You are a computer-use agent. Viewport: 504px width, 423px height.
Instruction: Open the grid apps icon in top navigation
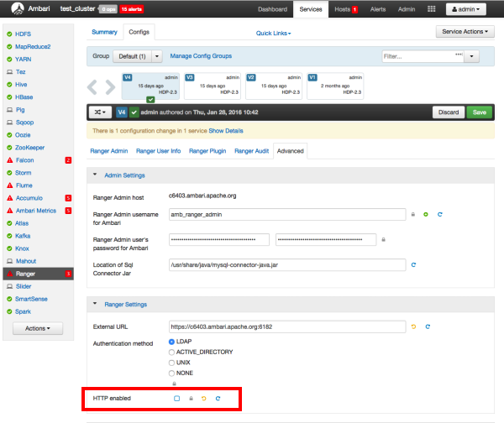pos(431,9)
